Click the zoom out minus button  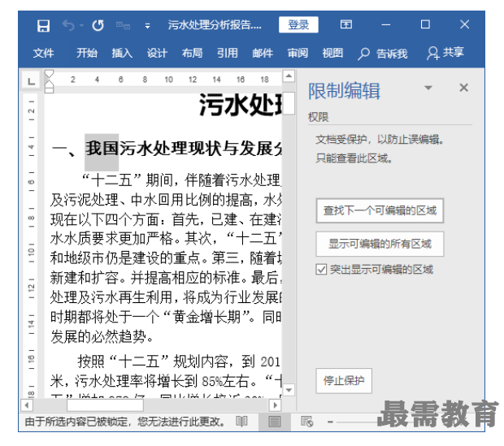point(330,422)
